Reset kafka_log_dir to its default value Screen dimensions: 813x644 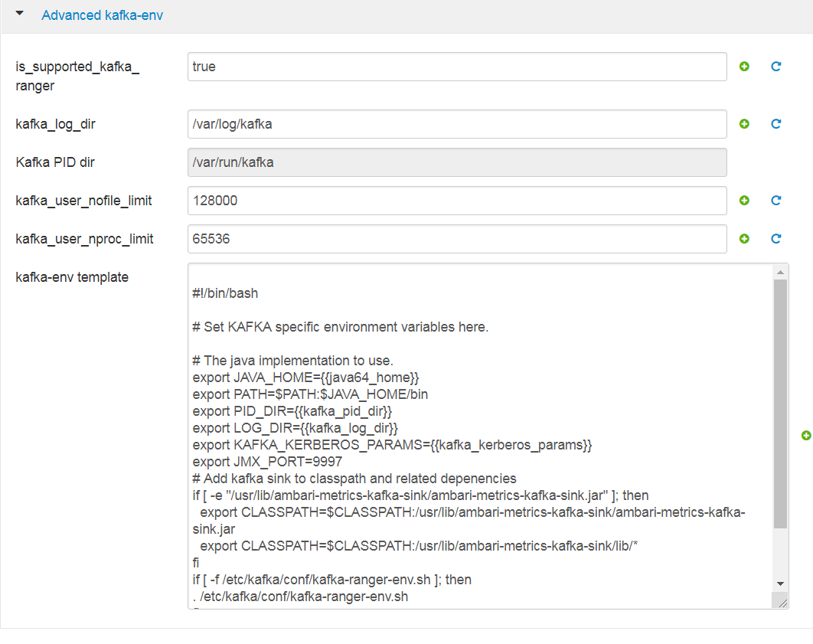point(775,123)
